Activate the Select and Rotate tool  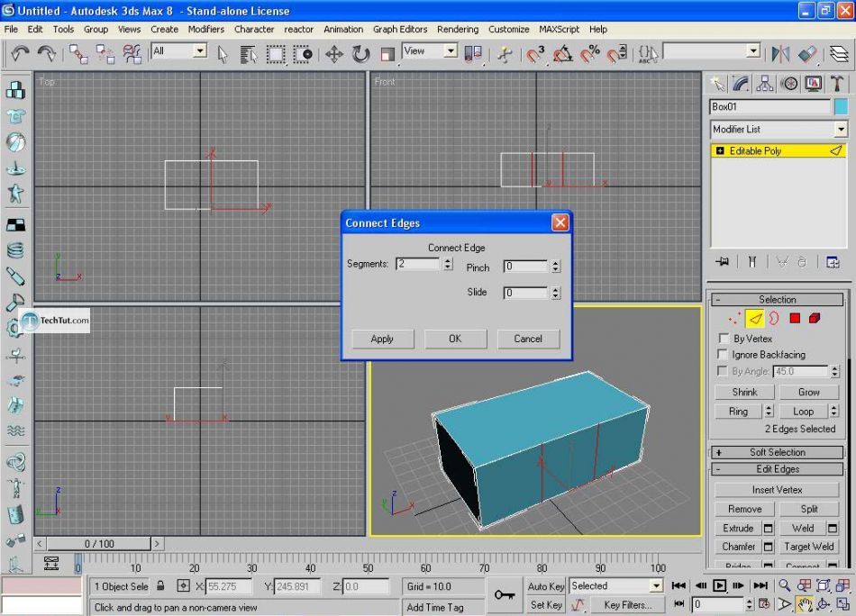tap(360, 54)
